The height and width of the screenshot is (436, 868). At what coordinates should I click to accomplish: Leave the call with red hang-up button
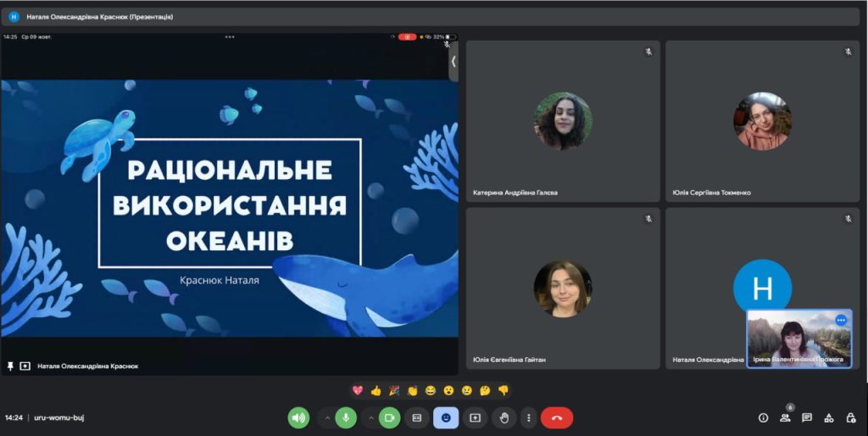click(557, 417)
